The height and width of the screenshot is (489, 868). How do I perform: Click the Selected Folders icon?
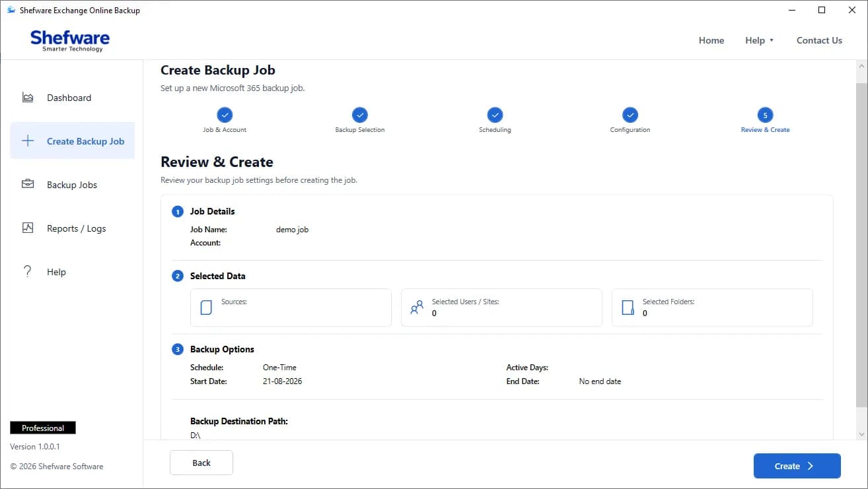[628, 308]
